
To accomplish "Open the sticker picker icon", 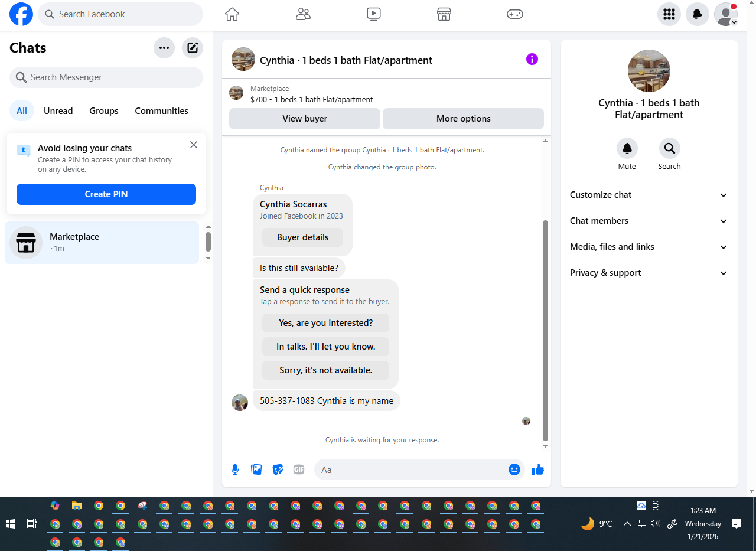I will (278, 470).
